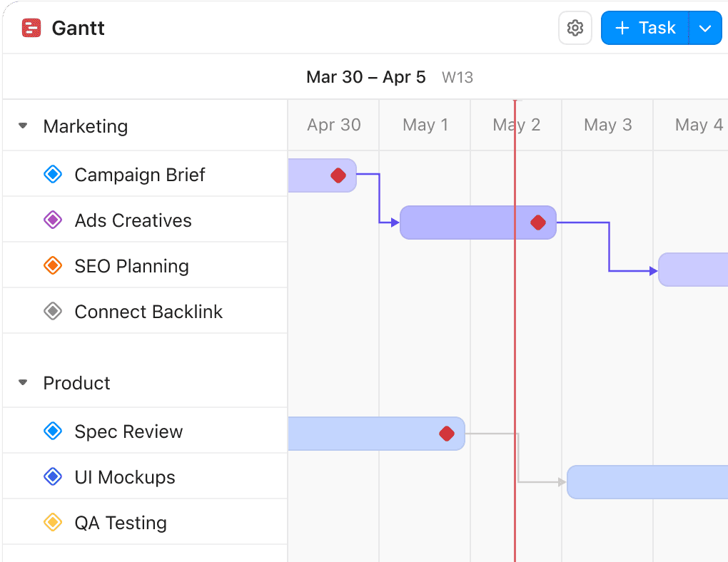Click the orange diamond icon beside SEO Planning
The height and width of the screenshot is (562, 728).
[53, 266]
